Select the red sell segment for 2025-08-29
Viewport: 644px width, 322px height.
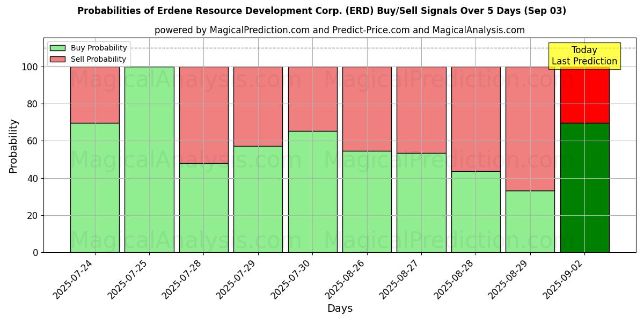tap(530, 129)
